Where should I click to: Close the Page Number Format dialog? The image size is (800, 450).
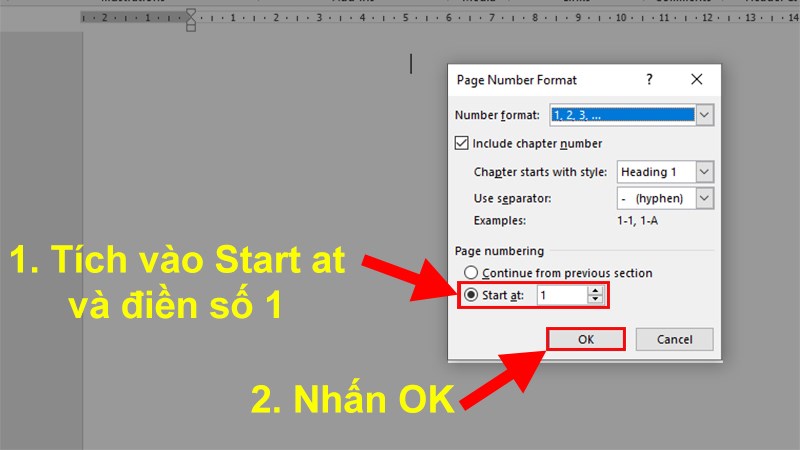[x=696, y=80]
